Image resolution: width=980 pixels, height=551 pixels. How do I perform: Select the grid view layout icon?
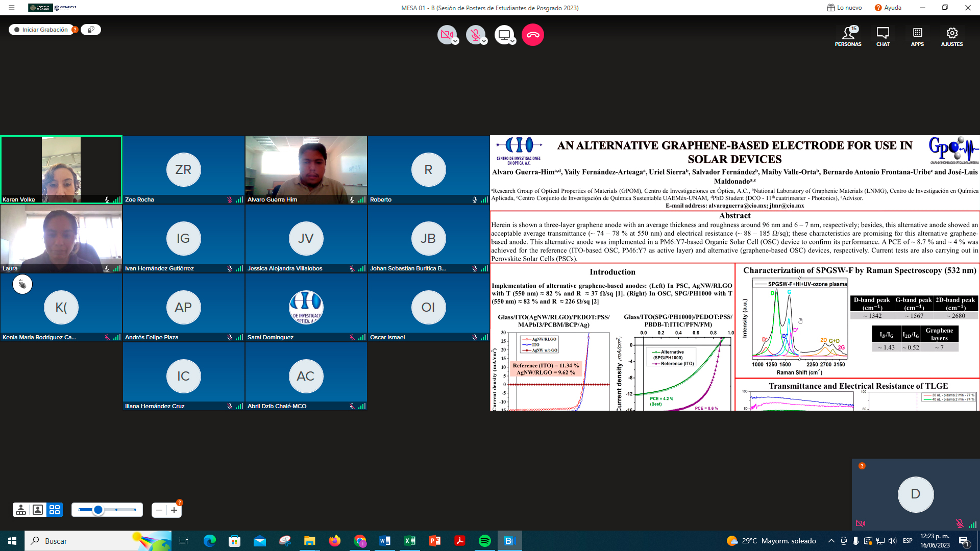click(55, 510)
